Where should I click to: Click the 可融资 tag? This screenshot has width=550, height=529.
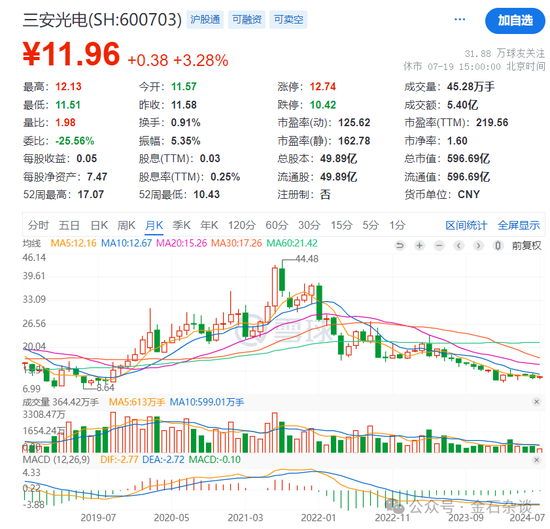click(x=247, y=20)
